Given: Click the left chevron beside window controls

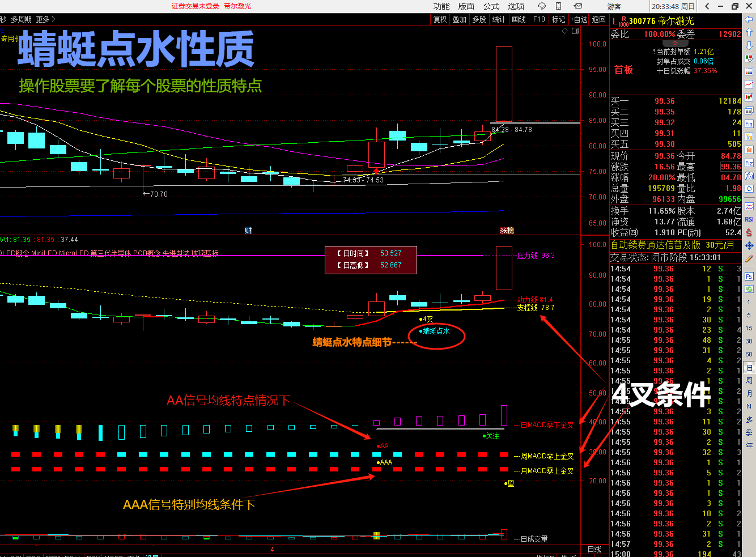Looking at the screenshot, I should tap(707, 6).
